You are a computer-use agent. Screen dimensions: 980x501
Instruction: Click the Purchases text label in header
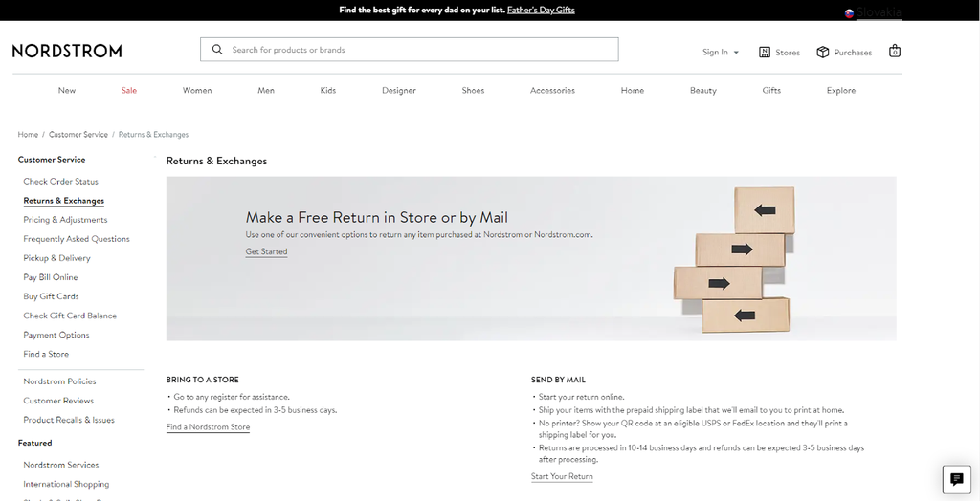point(853,53)
